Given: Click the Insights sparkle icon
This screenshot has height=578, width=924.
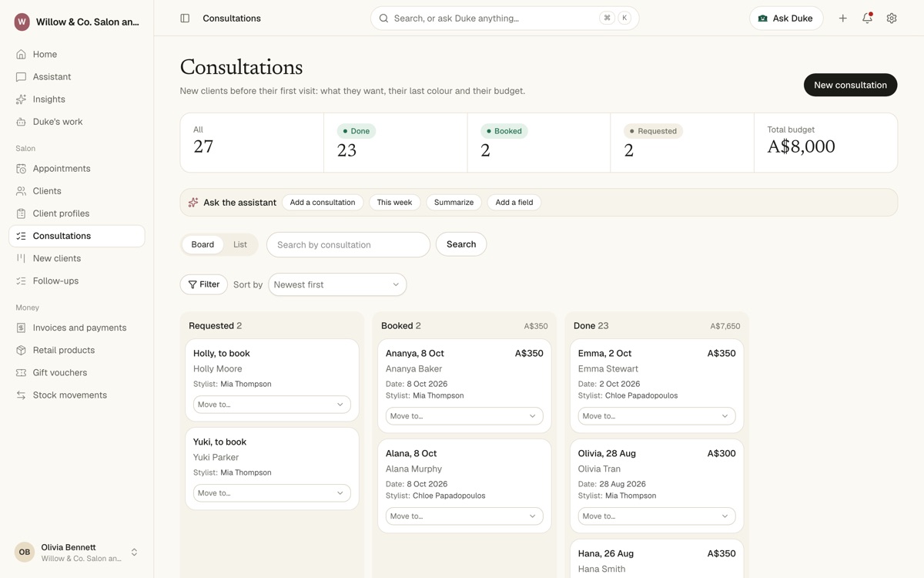Looking at the screenshot, I should 21,99.
